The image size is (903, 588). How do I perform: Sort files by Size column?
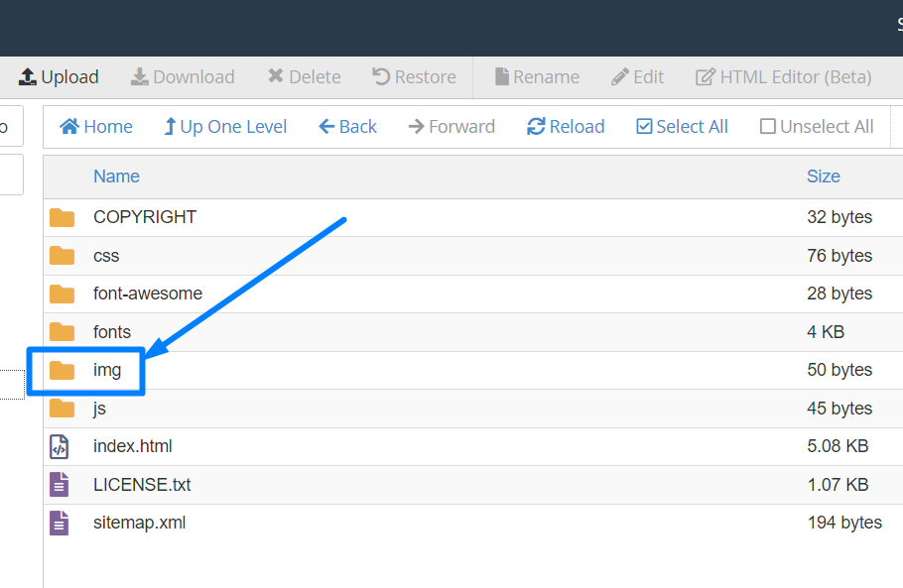(823, 176)
